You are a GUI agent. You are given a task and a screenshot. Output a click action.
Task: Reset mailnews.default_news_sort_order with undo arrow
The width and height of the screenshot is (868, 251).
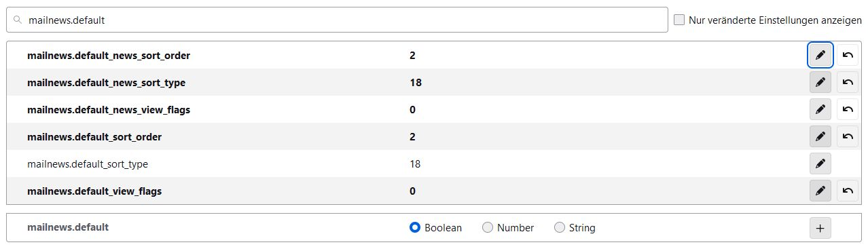848,55
